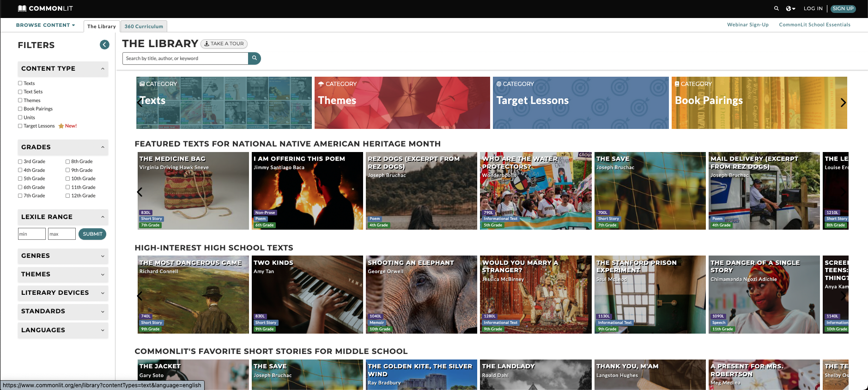
Task: Focus the Lexile max input field
Action: tap(62, 234)
